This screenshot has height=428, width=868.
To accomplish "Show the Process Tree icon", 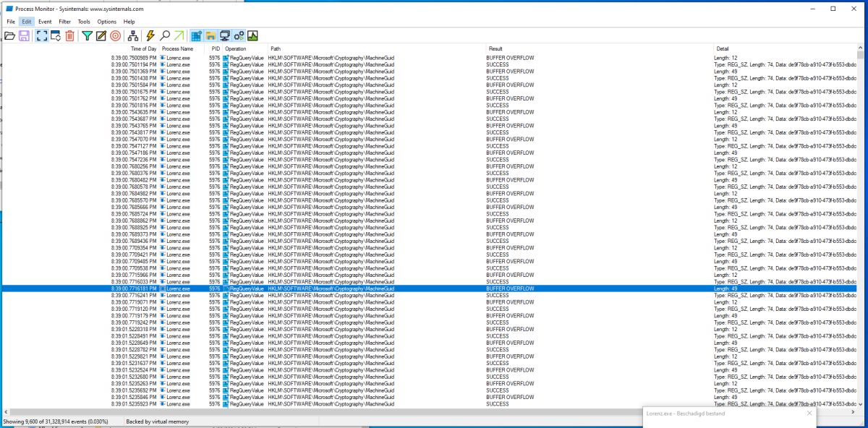I will click(x=132, y=35).
